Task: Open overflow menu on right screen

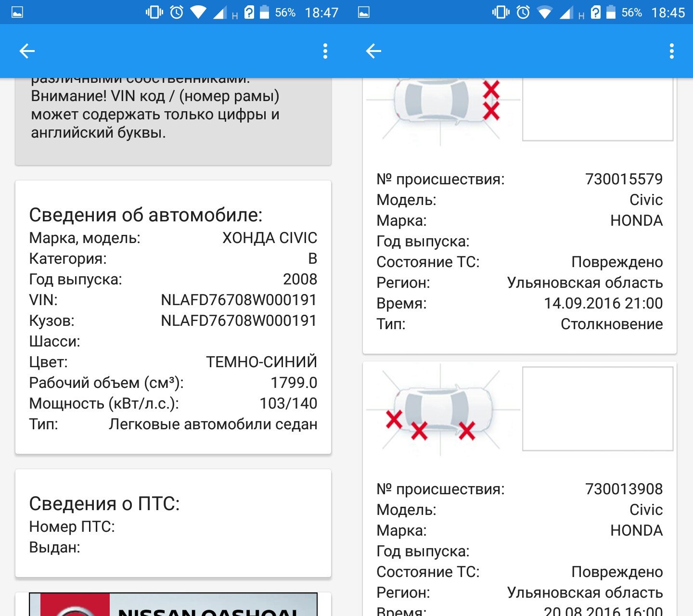Action: pyautogui.click(x=672, y=51)
